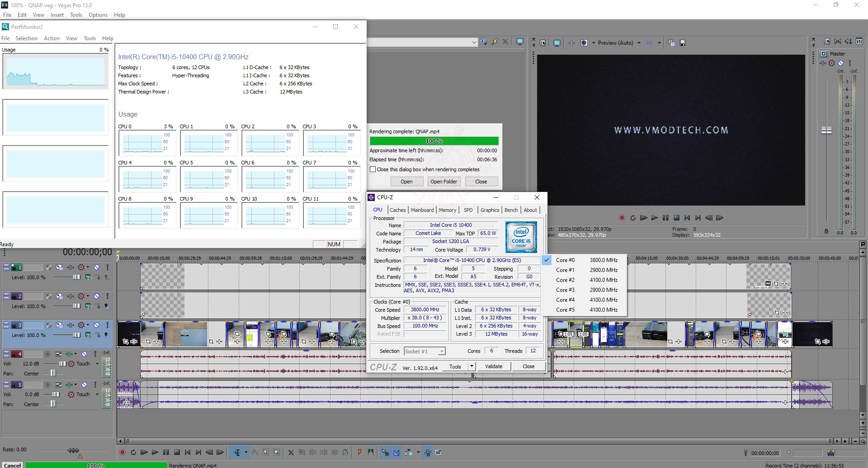Adjust the Pan slider on audio track 4
Image resolution: width=868 pixels, height=468 pixels.
point(53,373)
